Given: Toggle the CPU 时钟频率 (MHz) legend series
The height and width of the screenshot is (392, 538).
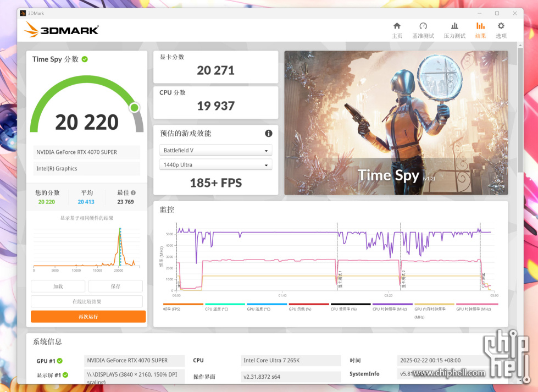Looking at the screenshot, I should (392, 307).
